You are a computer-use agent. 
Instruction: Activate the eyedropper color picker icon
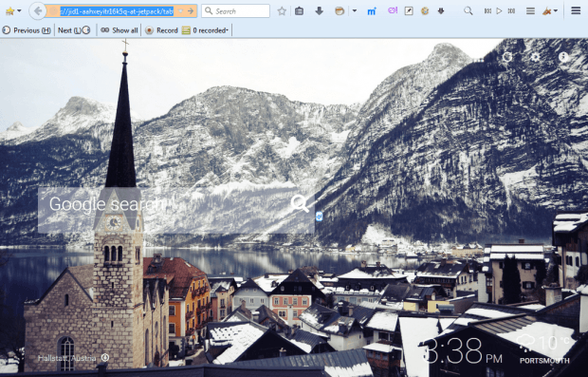click(x=409, y=11)
